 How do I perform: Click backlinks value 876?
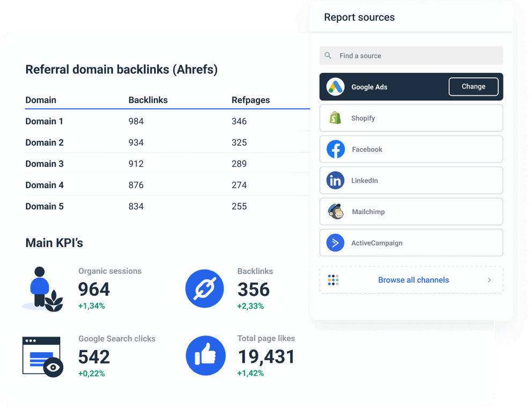(x=136, y=185)
